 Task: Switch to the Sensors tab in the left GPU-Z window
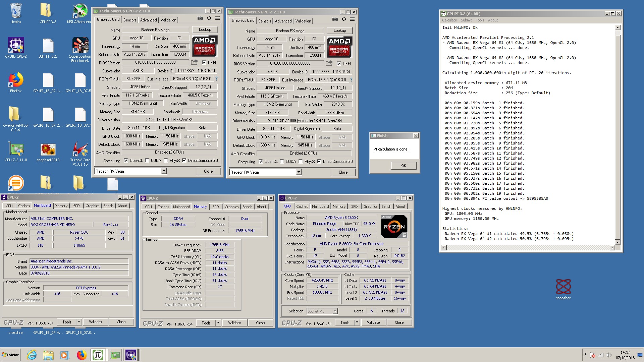(x=130, y=20)
